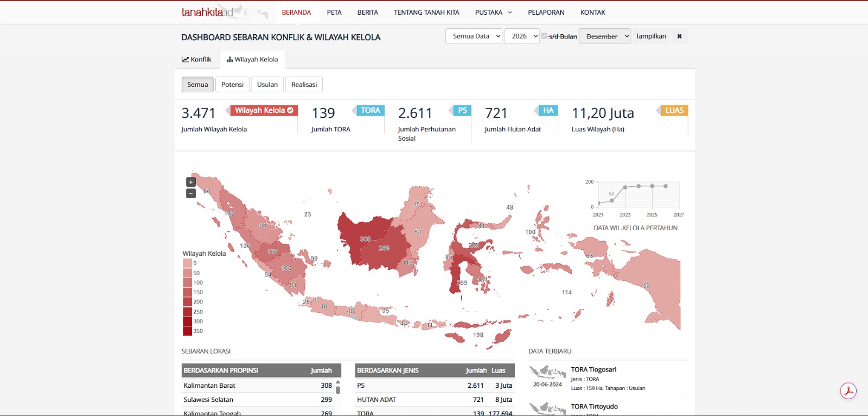
Task: Click the blue TORA tag
Action: pyautogui.click(x=371, y=110)
